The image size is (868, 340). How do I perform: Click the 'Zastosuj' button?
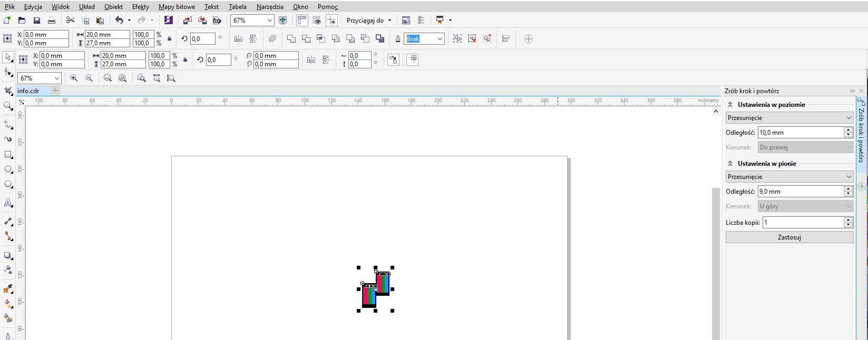coord(789,237)
